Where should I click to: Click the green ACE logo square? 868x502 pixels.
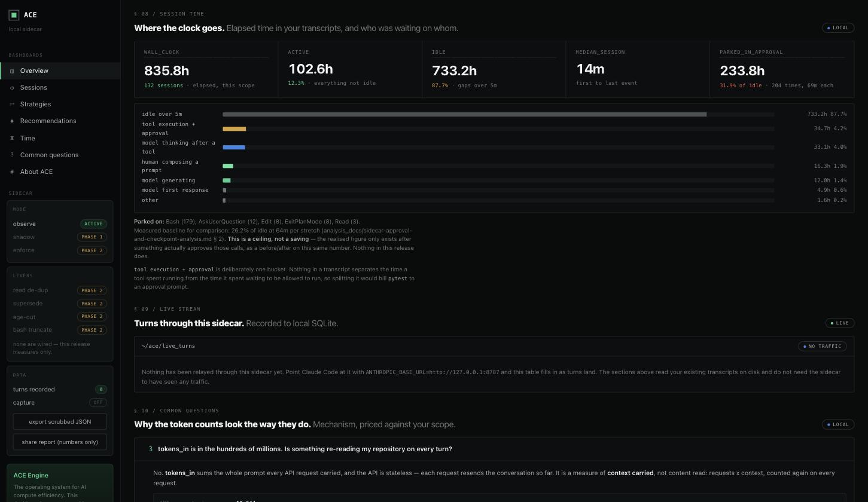(14, 15)
